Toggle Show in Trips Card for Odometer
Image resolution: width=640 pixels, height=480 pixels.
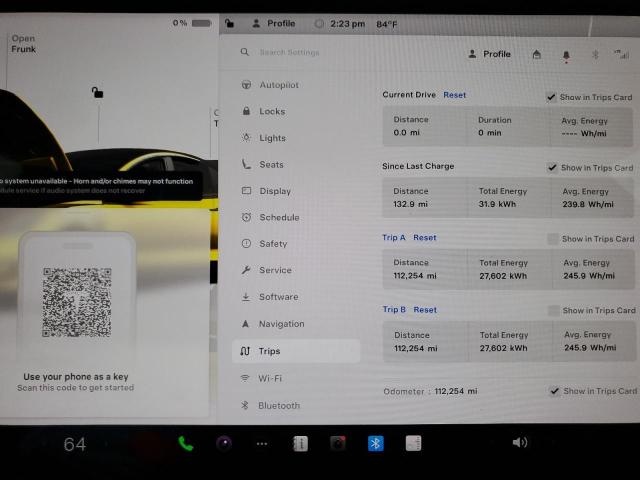point(554,391)
